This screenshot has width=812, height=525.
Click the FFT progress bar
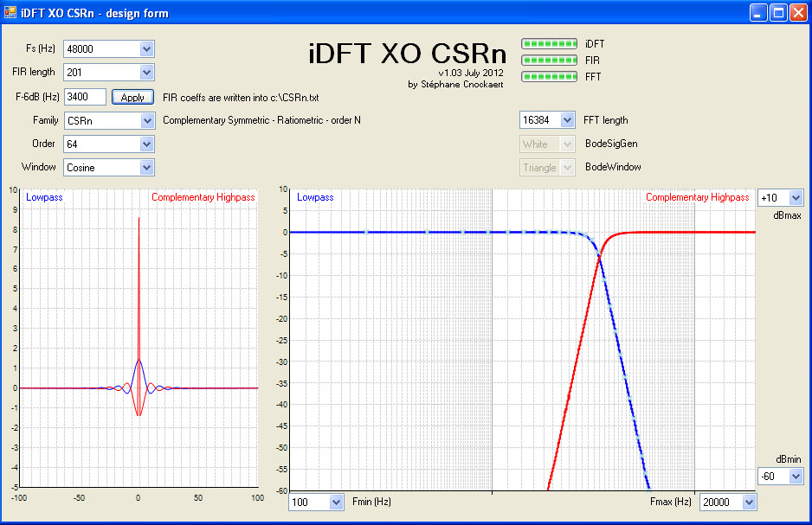click(x=549, y=77)
